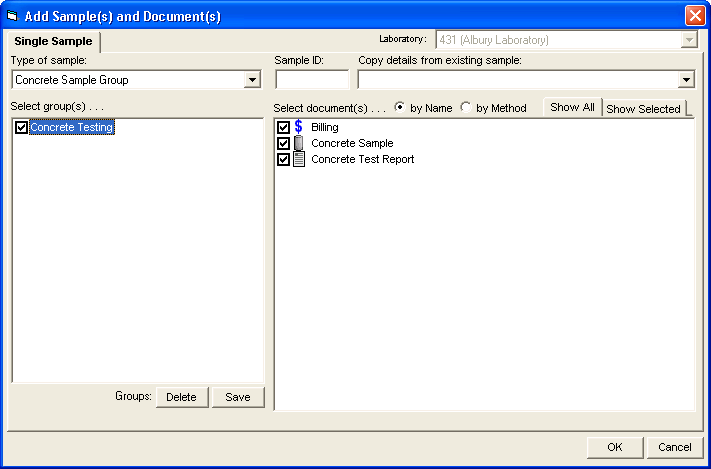Open the Type of sample dropdown
711x469 pixels.
tap(252, 80)
